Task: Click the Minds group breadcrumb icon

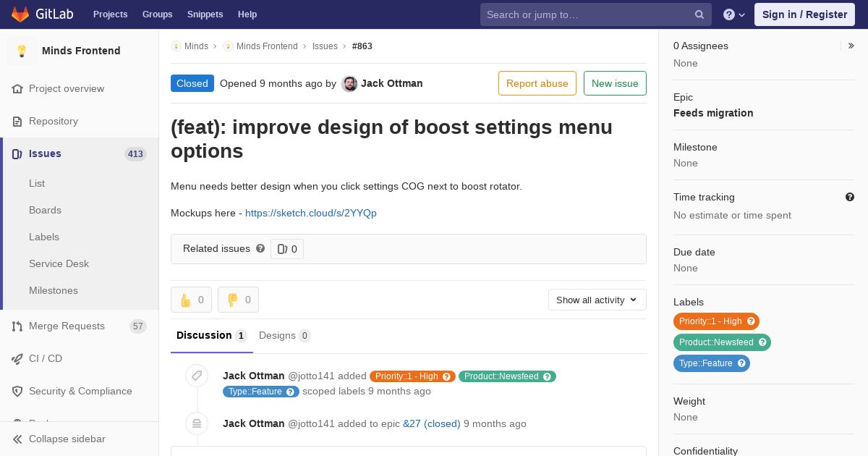Action: pyautogui.click(x=176, y=46)
